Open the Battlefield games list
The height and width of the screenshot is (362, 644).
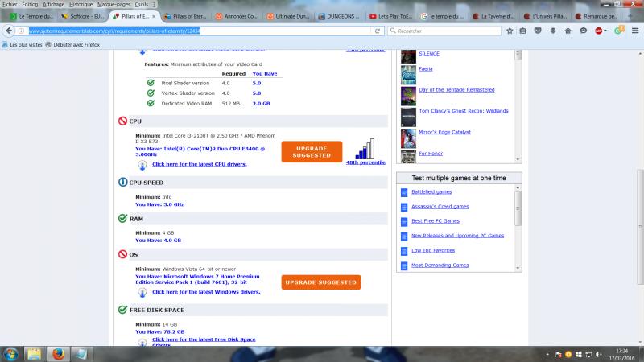[x=431, y=191]
